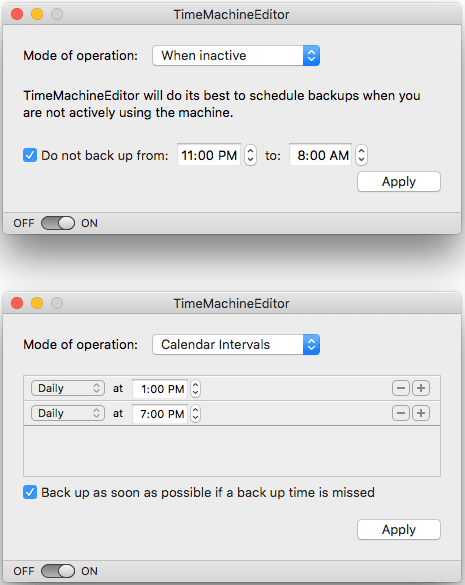Screen dimensions: 465x585
Task: Remove the 1:00 PM daily backup row
Action: click(401, 388)
